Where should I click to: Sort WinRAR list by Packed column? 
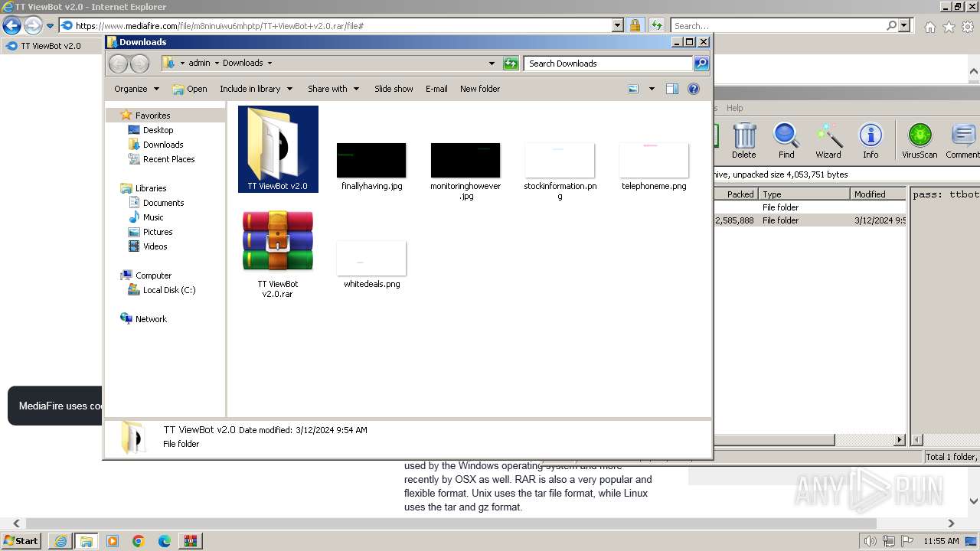pyautogui.click(x=736, y=194)
